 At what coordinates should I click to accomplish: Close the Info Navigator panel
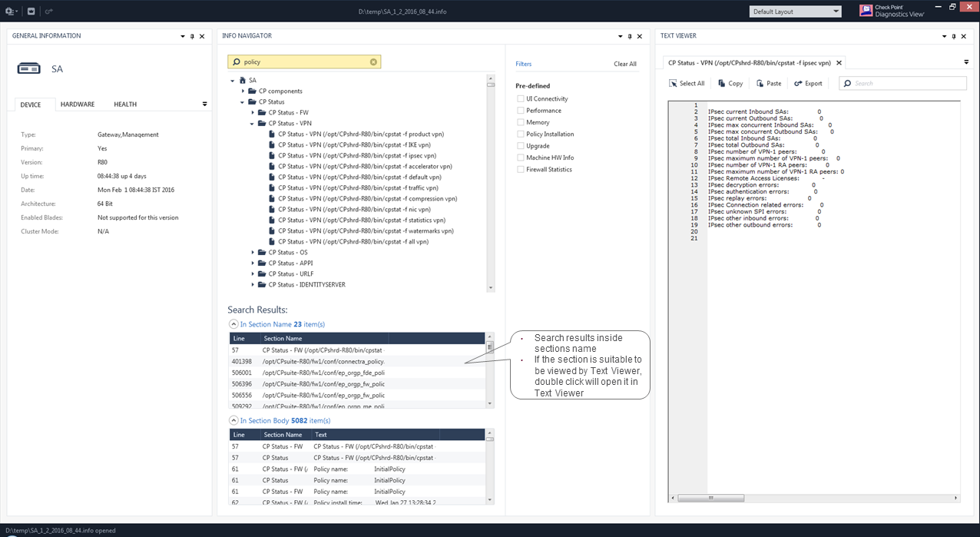coord(639,36)
